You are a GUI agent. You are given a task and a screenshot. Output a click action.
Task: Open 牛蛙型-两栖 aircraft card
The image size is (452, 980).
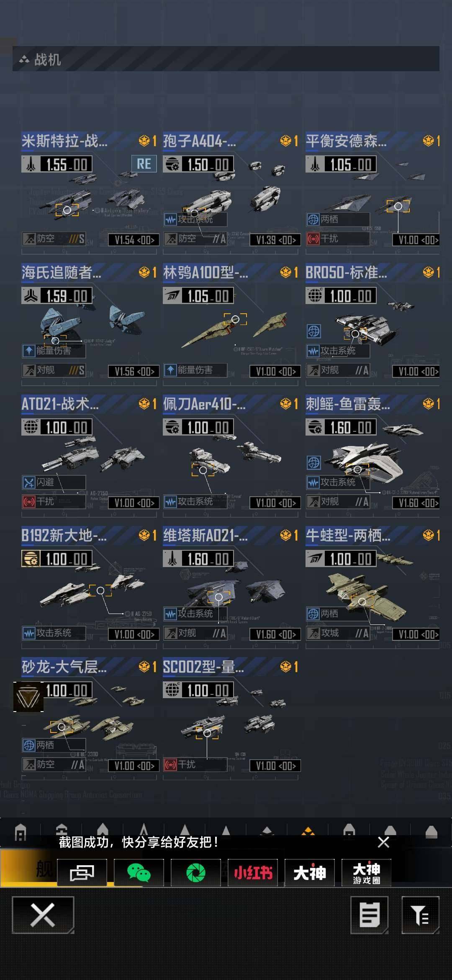point(372,588)
